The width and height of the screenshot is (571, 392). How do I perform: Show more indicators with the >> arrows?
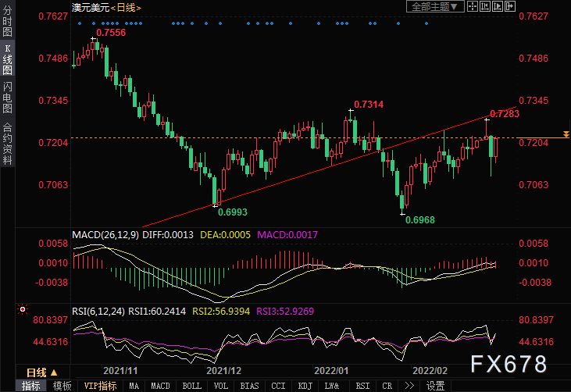pyautogui.click(x=409, y=386)
